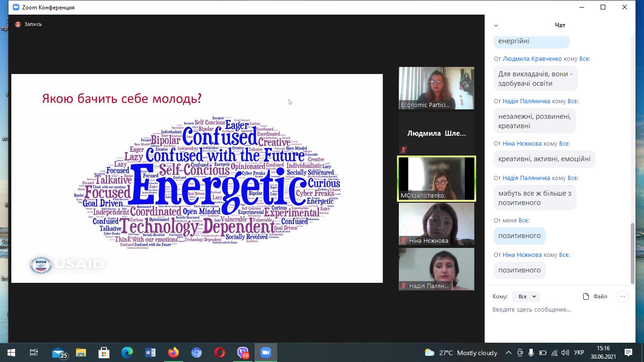Open the volume control in tray
Image resolution: width=644 pixels, height=362 pixels.
point(566,353)
